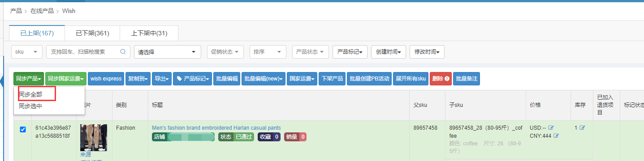Click the tag icon on 产品标记 button
The image size is (644, 161).
pos(179,79)
